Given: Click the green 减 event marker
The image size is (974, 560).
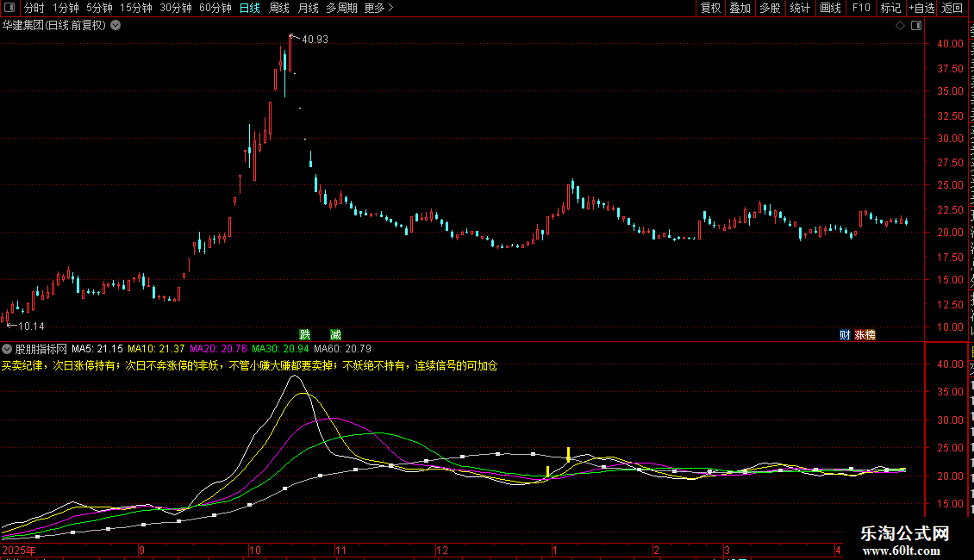Looking at the screenshot, I should (x=335, y=334).
